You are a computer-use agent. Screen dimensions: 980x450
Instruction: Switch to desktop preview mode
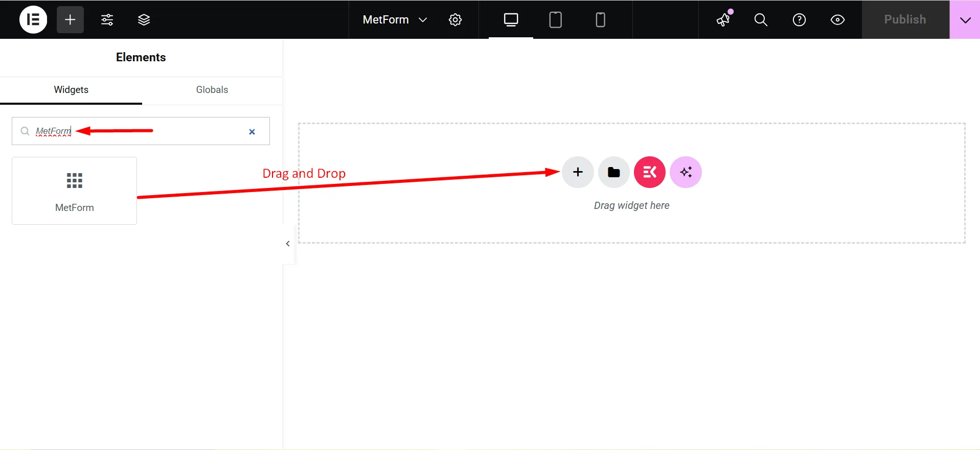[x=511, y=19]
